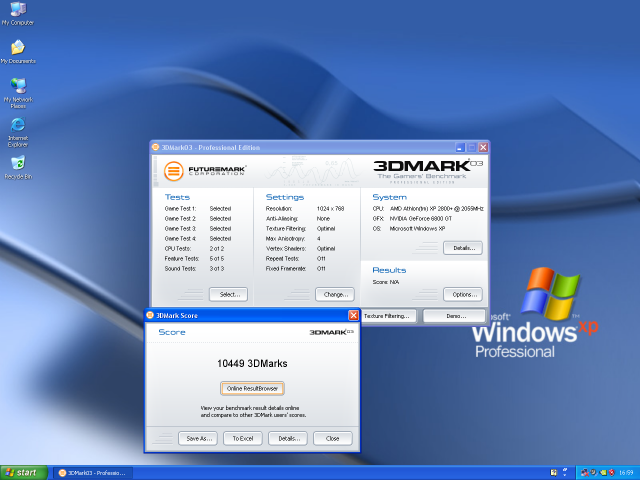This screenshot has width=640, height=480.
Task: Minimize the 3DMark03 Professional Edition window
Action: click(x=460, y=147)
